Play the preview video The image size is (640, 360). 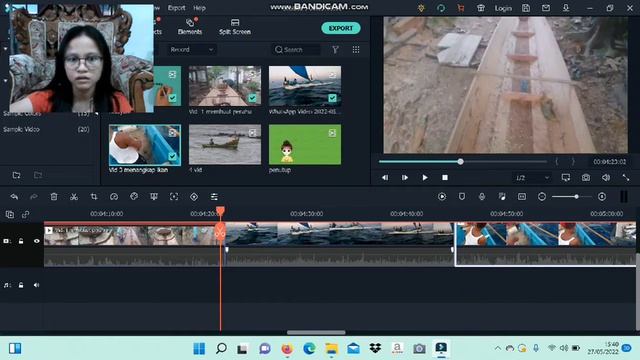click(x=425, y=178)
